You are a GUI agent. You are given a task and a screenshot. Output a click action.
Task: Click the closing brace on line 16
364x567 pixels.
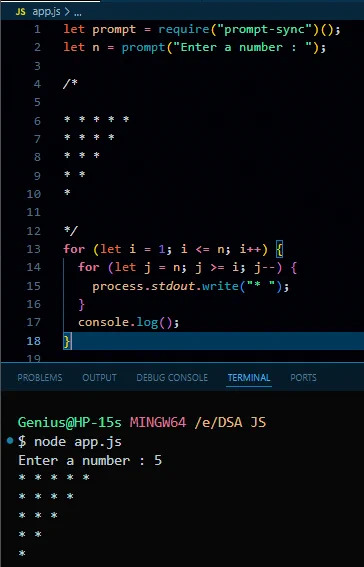(x=81, y=304)
